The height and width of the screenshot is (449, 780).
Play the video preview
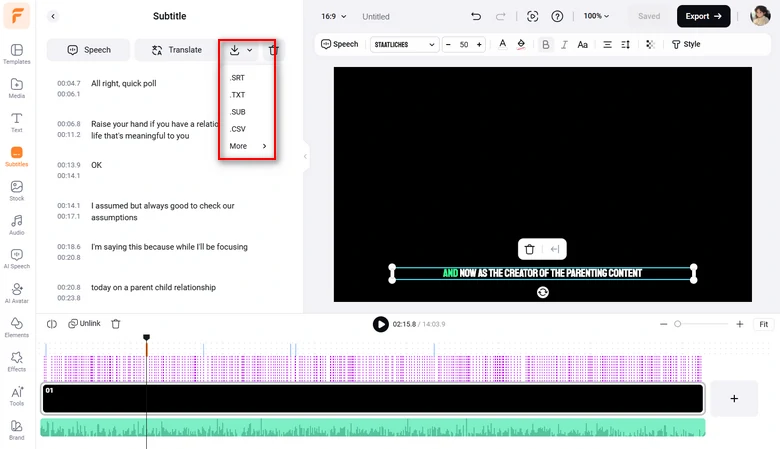coord(381,324)
